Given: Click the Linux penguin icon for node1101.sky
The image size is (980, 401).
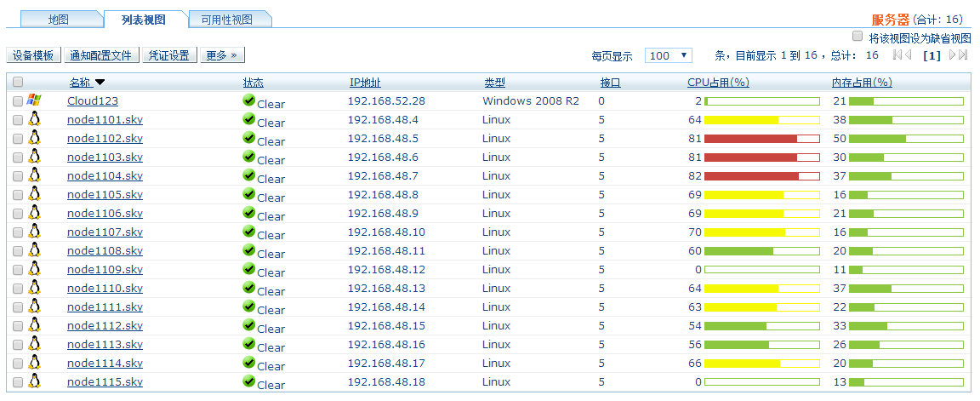Looking at the screenshot, I should (34, 119).
